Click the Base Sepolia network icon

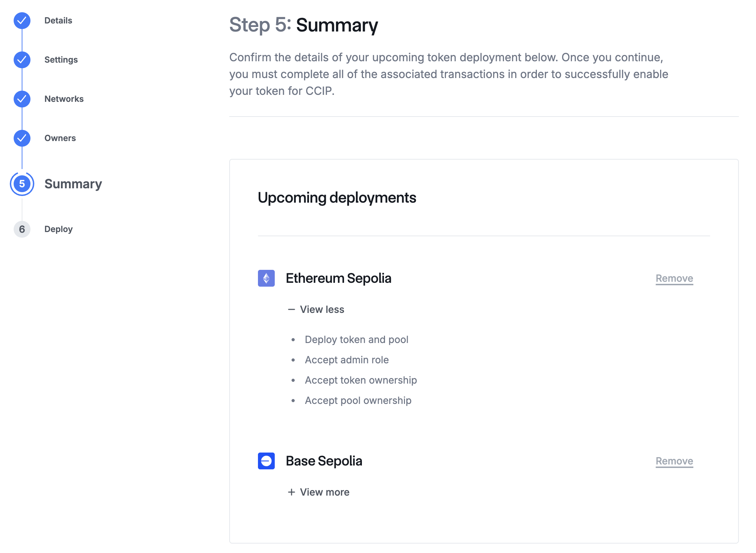pos(266,461)
